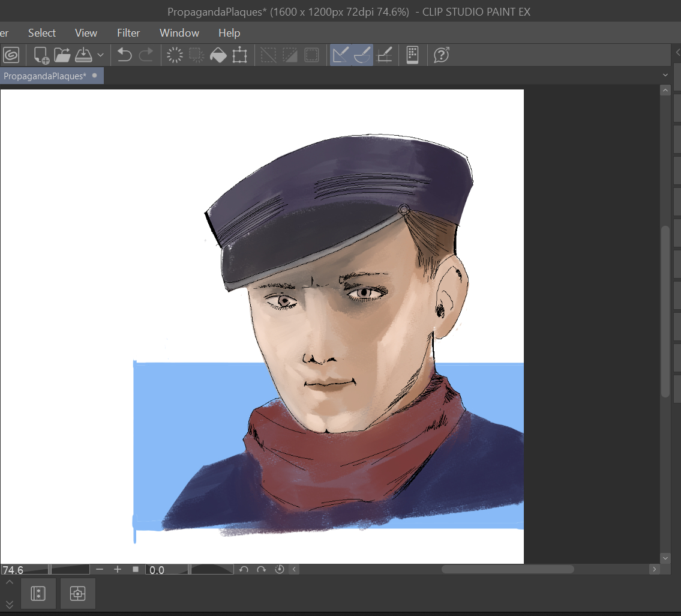Open the canvas tab list dropdown
Image resolution: width=681 pixels, height=616 pixels.
665,75
